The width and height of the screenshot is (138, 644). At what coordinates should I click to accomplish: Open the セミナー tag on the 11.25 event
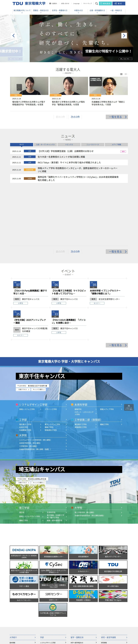click(x=21, y=335)
